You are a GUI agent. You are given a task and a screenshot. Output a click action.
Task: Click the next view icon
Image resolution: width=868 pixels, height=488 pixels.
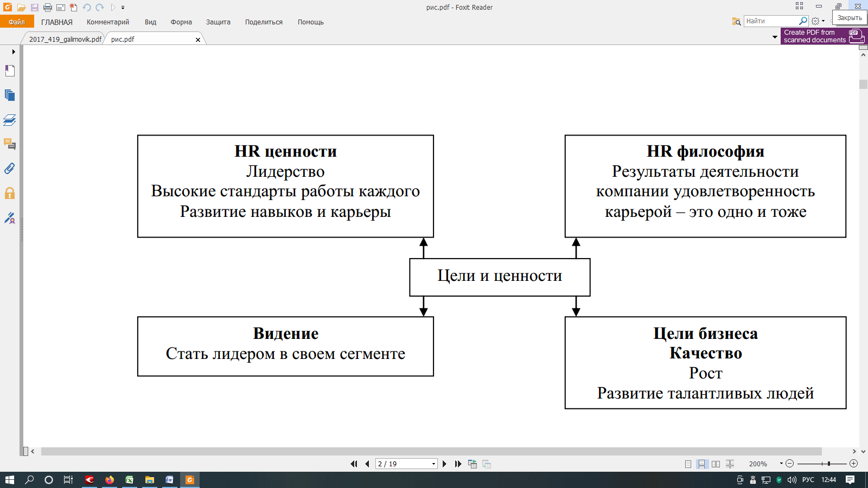click(487, 464)
